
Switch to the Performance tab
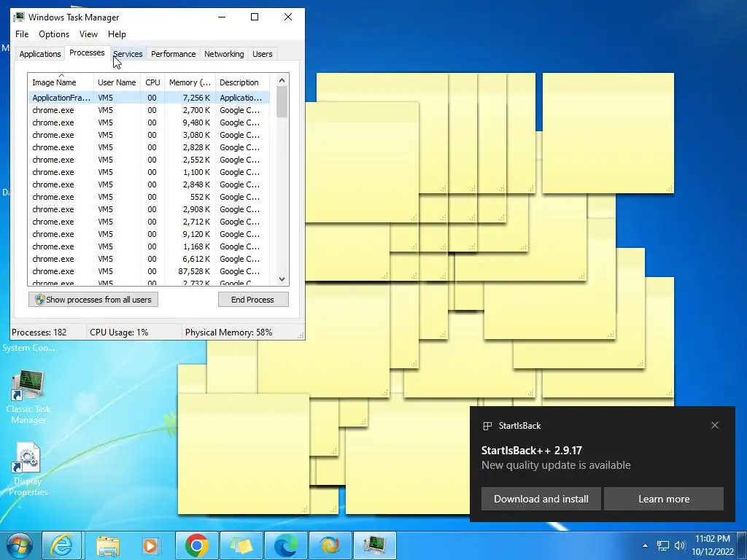coord(174,54)
